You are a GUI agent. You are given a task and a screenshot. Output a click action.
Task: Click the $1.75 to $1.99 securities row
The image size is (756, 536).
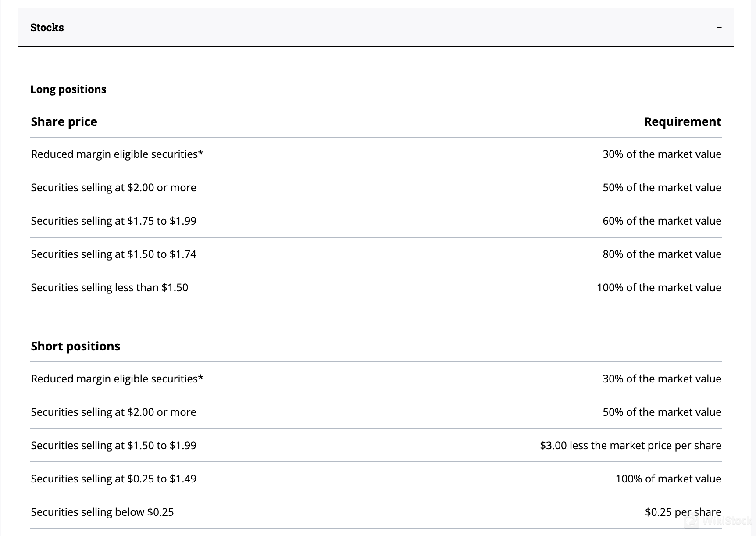(114, 221)
